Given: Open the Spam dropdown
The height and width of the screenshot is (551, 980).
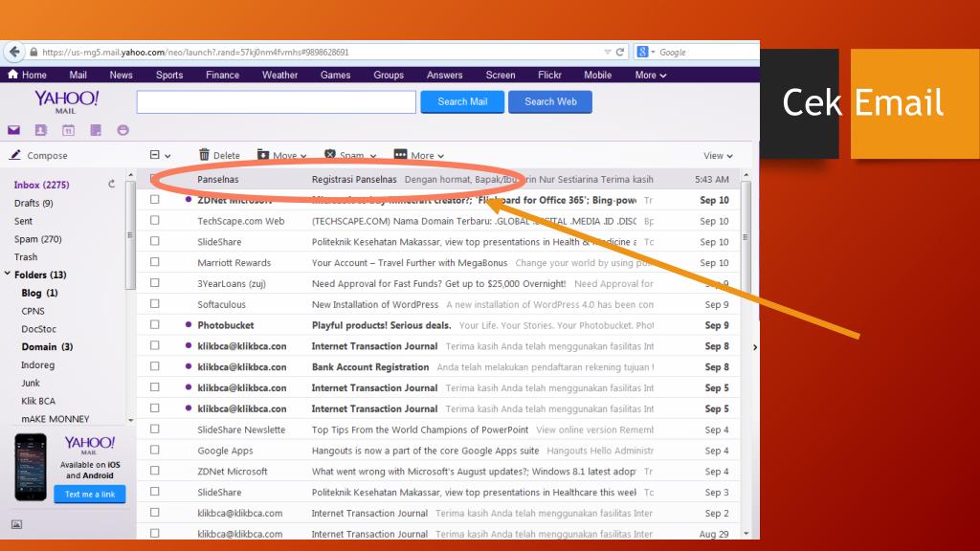Looking at the screenshot, I should pyautogui.click(x=350, y=155).
